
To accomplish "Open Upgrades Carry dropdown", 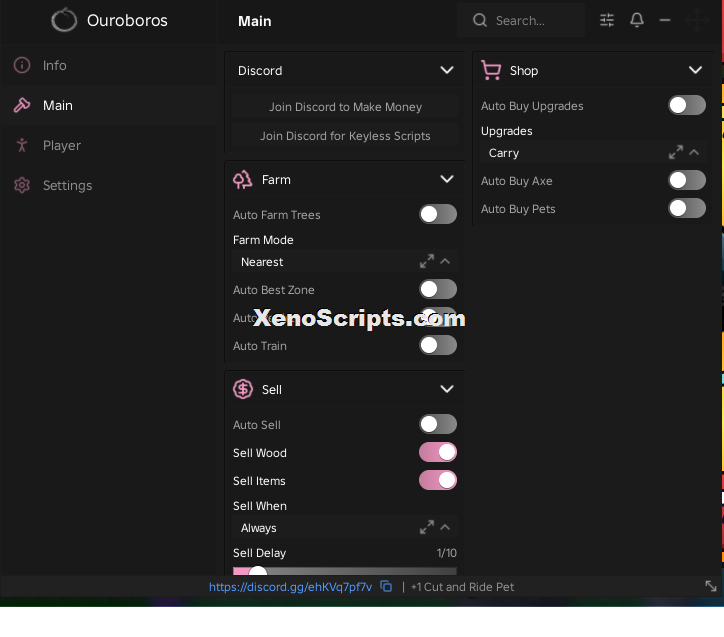I will click(x=593, y=153).
